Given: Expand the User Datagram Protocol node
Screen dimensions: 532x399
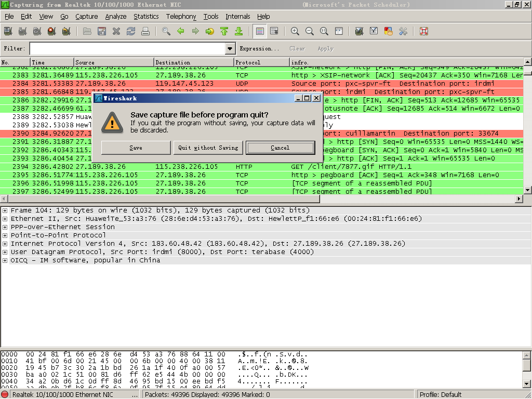Looking at the screenshot, I should pyautogui.click(x=5, y=252).
